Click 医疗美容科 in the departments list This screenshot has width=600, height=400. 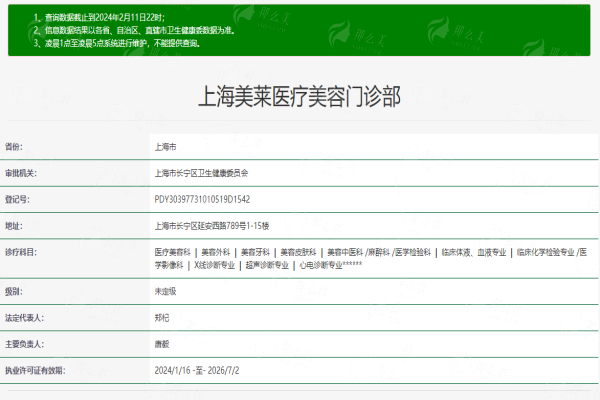coord(173,252)
